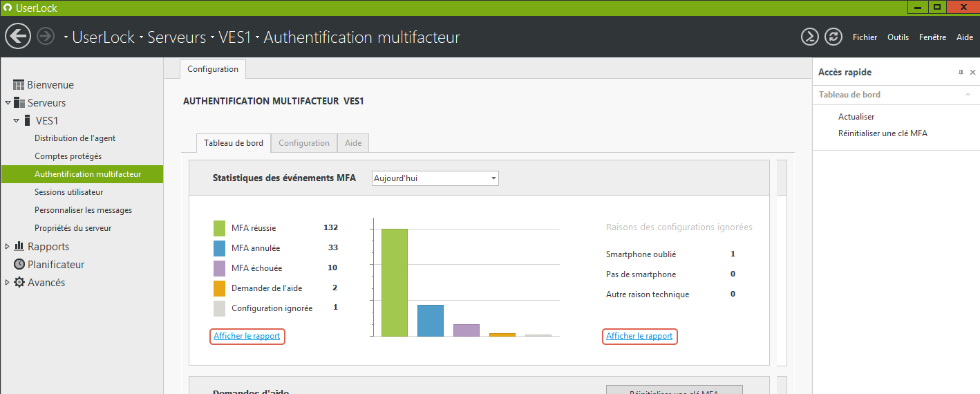Click the Bienvenue grid icon
The image size is (980, 394).
[19, 85]
